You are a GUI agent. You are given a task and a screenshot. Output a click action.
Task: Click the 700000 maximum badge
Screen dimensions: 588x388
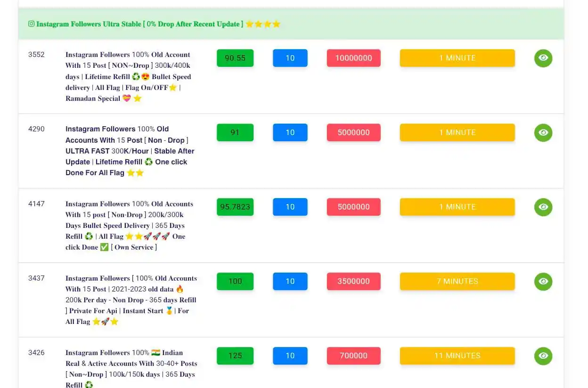tap(354, 356)
